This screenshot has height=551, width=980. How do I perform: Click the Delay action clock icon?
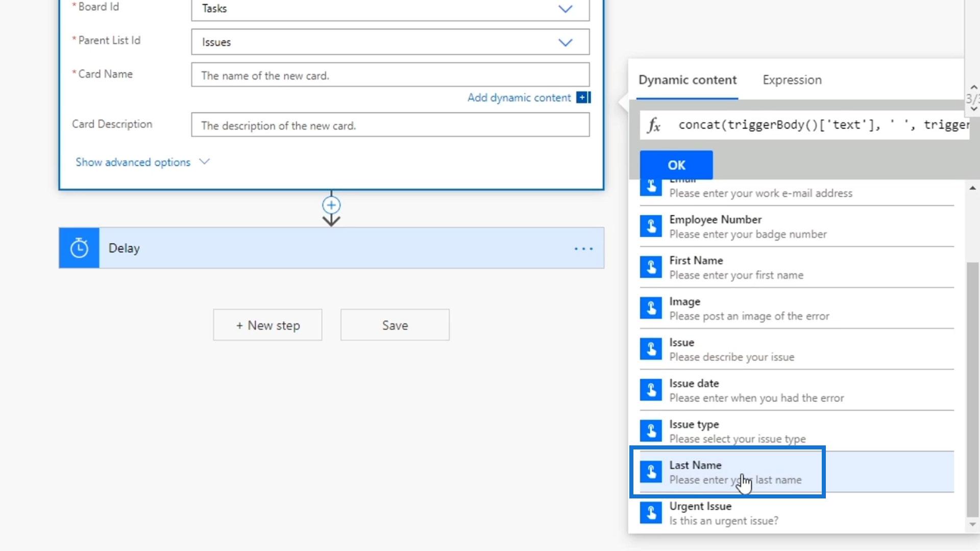point(79,248)
